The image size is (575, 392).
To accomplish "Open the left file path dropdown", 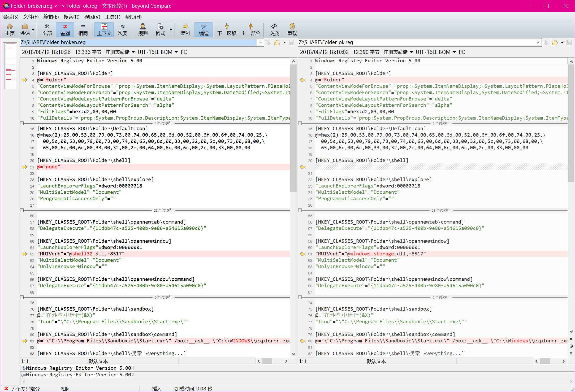I will (261, 42).
